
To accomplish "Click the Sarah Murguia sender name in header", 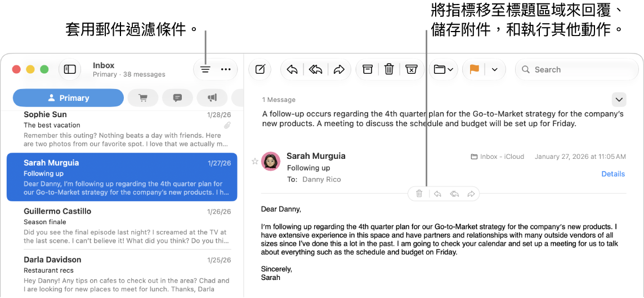I will tap(316, 156).
